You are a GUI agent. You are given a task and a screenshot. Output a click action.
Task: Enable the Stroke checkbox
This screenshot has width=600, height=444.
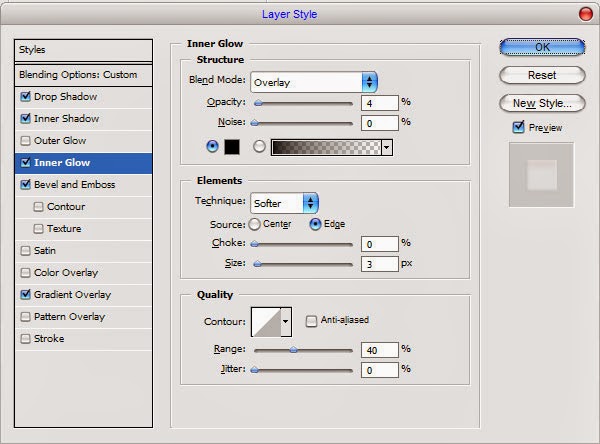[x=26, y=339]
